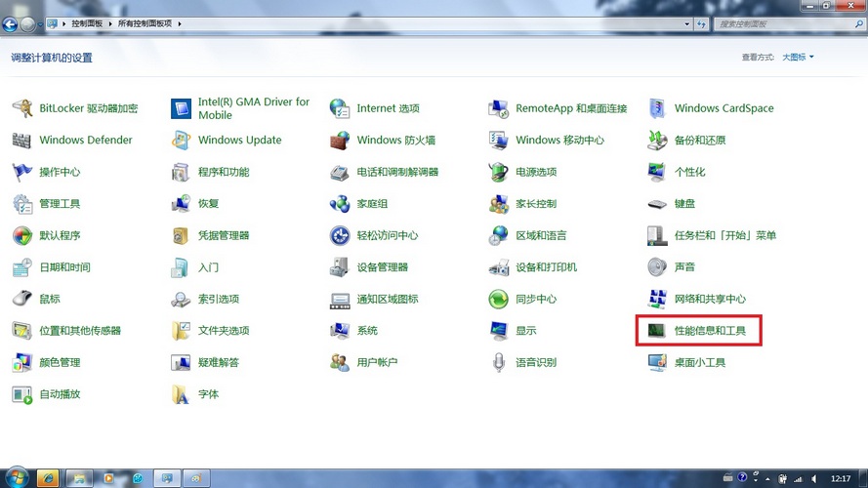The height and width of the screenshot is (488, 868).
Task: Click the Back navigation button
Action: pos(10,24)
